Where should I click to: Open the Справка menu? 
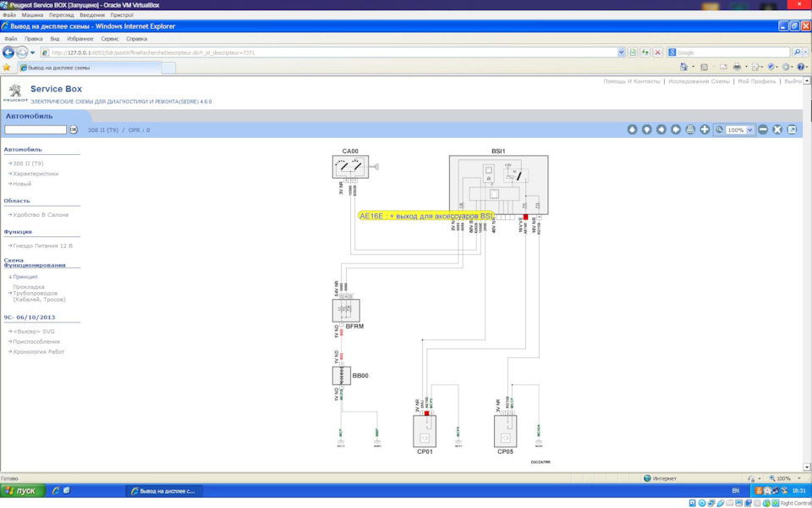tap(137, 39)
